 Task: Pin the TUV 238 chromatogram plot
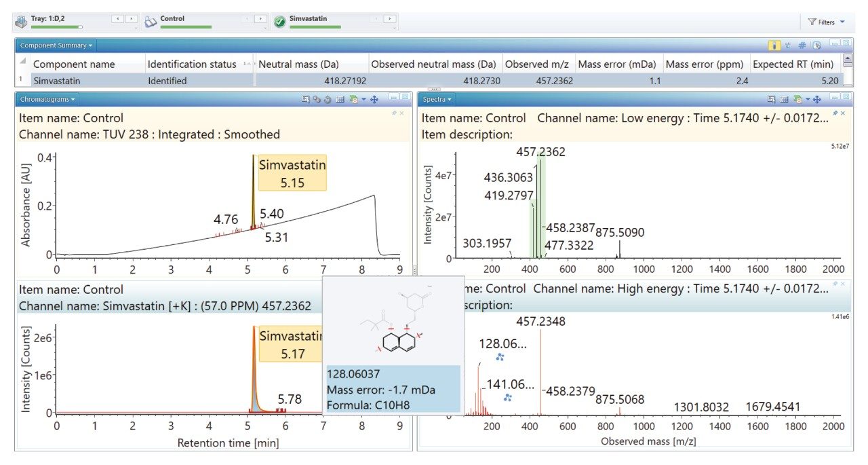tap(394, 113)
